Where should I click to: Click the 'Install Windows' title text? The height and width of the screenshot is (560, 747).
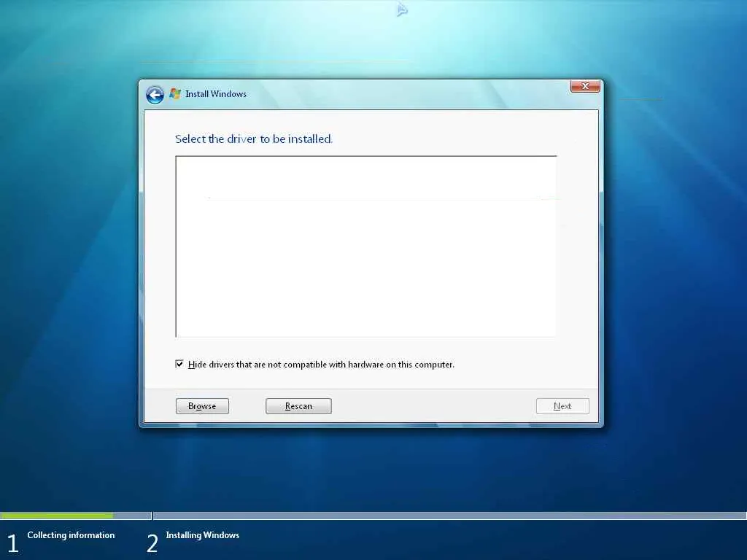216,94
